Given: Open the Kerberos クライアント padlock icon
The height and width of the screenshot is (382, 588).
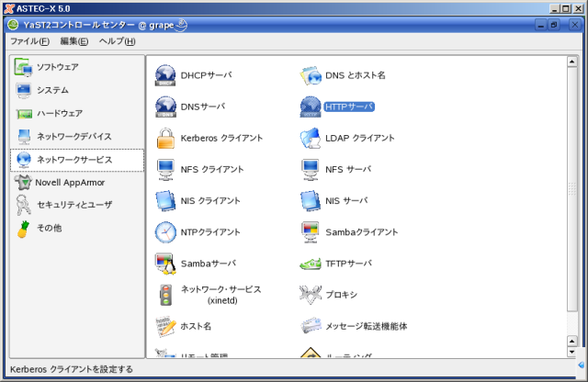Looking at the screenshot, I should click(x=165, y=139).
